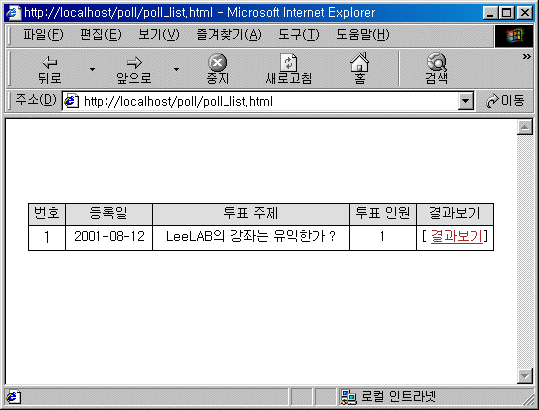Open the address bar URL dropdown
Image resolution: width=539 pixels, height=410 pixels.
click(x=466, y=101)
